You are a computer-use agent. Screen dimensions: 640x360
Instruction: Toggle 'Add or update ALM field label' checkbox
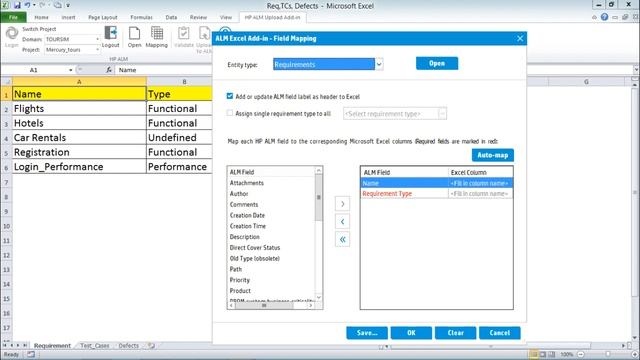230,96
